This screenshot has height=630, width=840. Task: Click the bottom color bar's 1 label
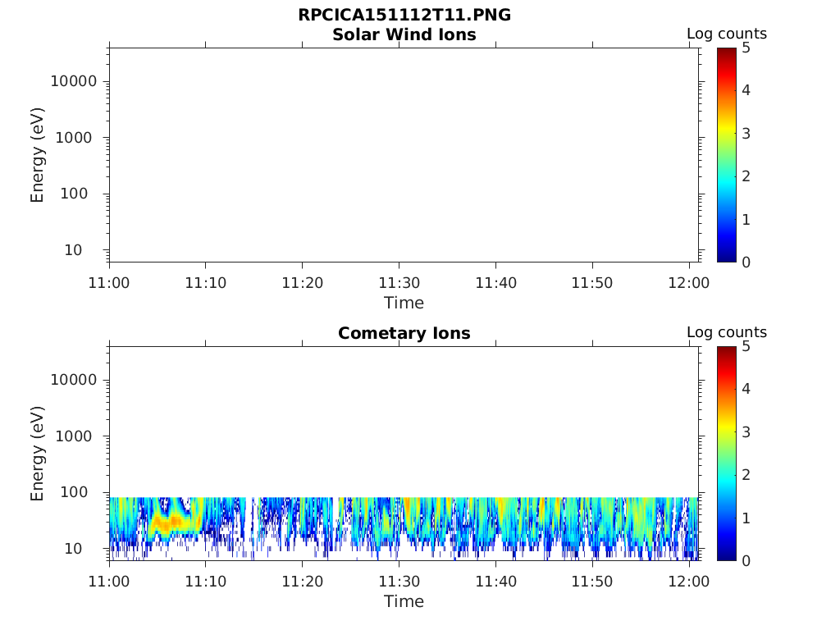coord(746,518)
